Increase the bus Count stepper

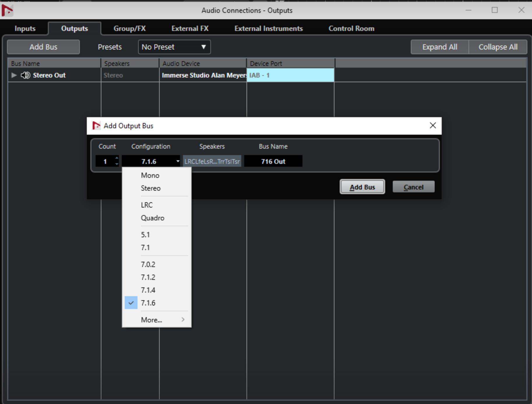click(x=117, y=158)
